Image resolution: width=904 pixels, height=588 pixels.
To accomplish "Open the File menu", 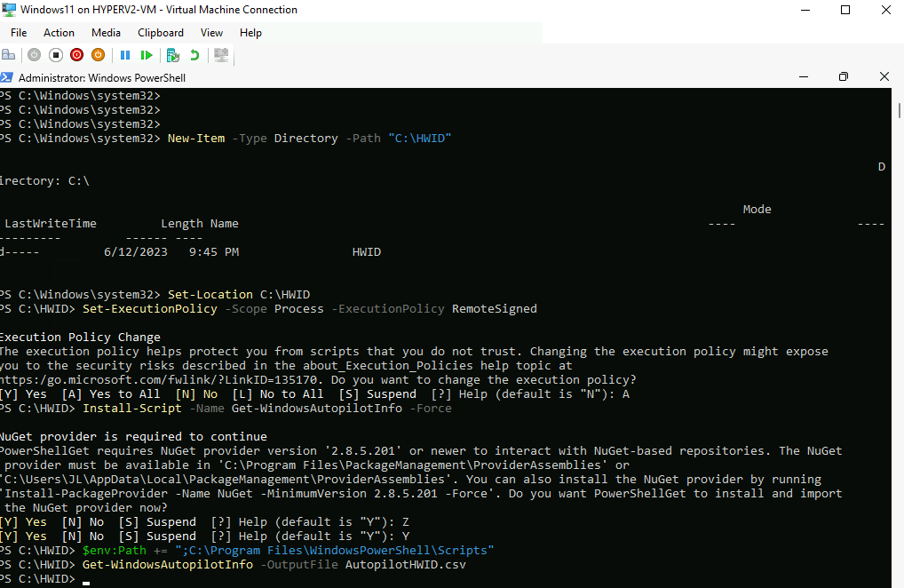I will (x=19, y=33).
